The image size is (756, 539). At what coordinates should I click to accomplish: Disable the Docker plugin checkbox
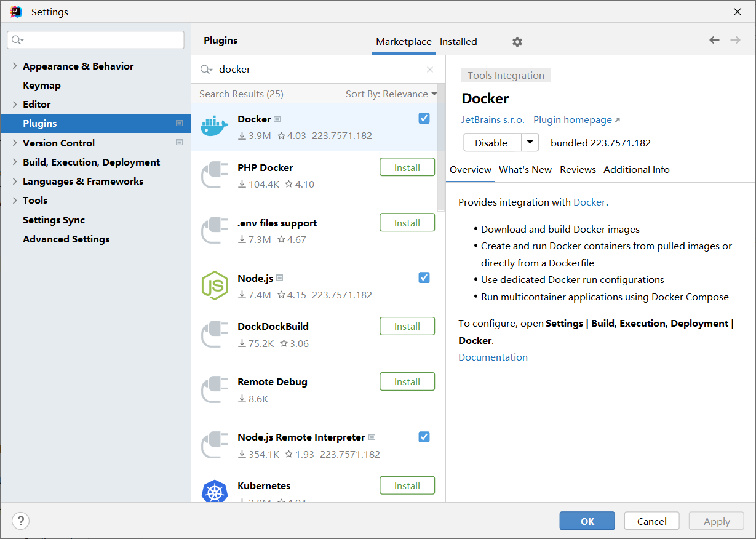(x=424, y=118)
